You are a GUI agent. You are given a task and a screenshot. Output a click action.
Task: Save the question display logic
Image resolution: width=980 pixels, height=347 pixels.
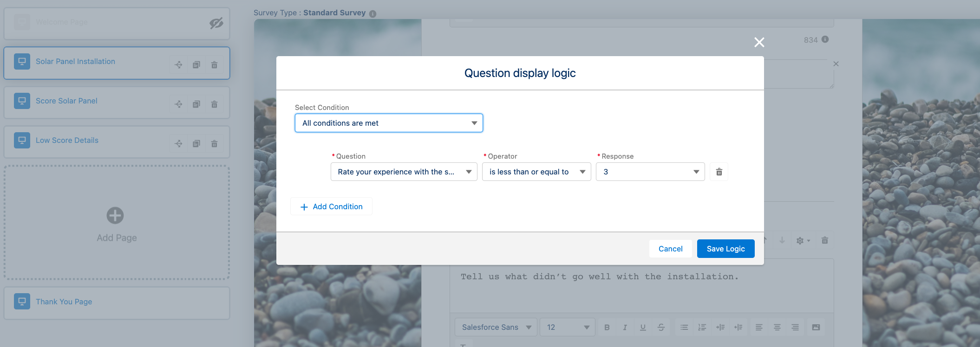[725, 249]
